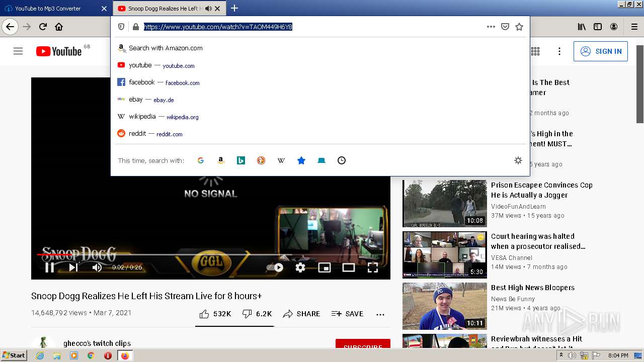Open the Firefox account icon
644x362 pixels.
(614, 27)
